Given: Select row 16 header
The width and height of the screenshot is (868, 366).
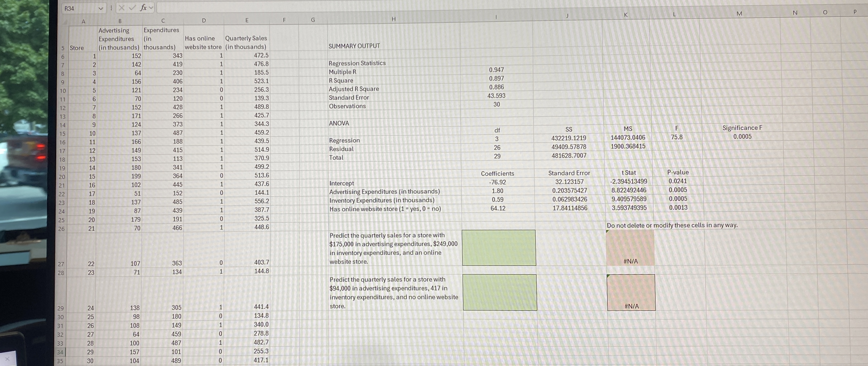Looking at the screenshot, I should point(62,142).
